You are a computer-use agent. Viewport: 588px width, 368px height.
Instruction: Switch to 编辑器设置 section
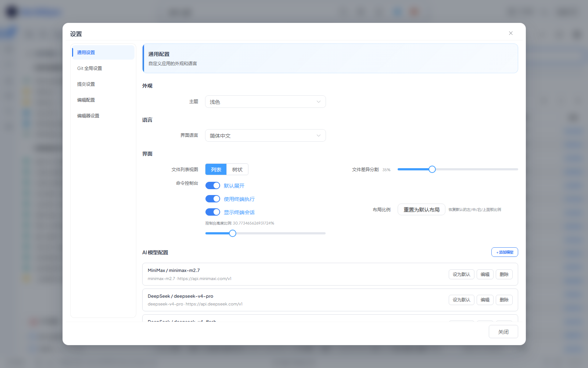[x=103, y=116]
